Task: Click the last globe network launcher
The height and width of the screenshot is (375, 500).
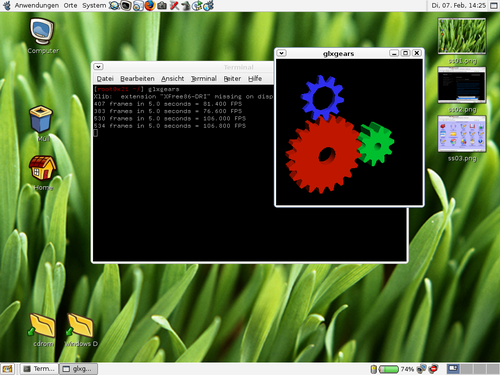Action: (x=208, y=5)
